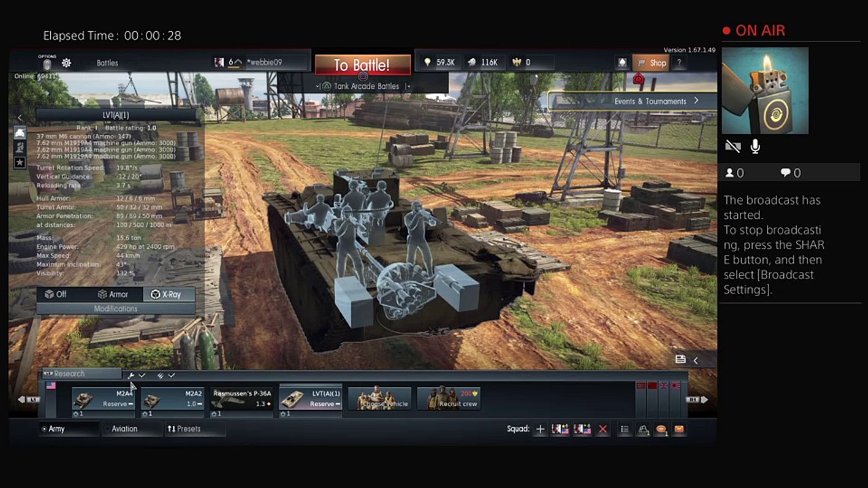
Task: Open the contacts friends icon
Action: click(x=643, y=429)
